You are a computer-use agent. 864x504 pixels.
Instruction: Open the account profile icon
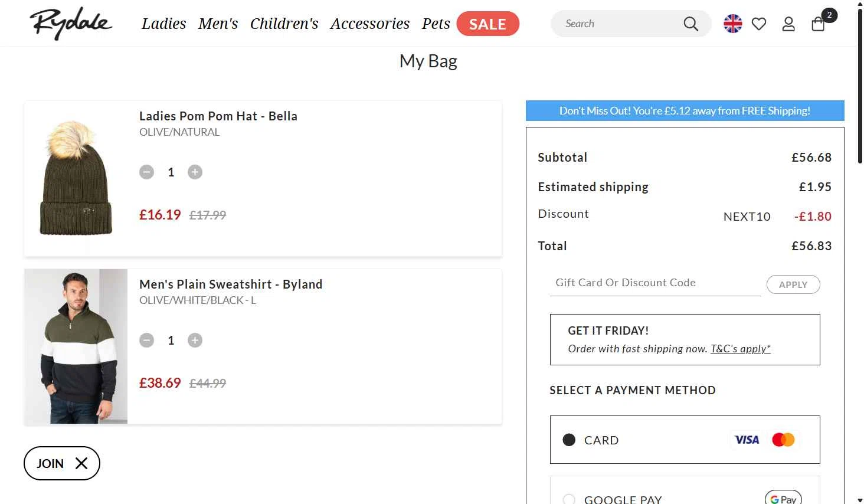pyautogui.click(x=788, y=24)
